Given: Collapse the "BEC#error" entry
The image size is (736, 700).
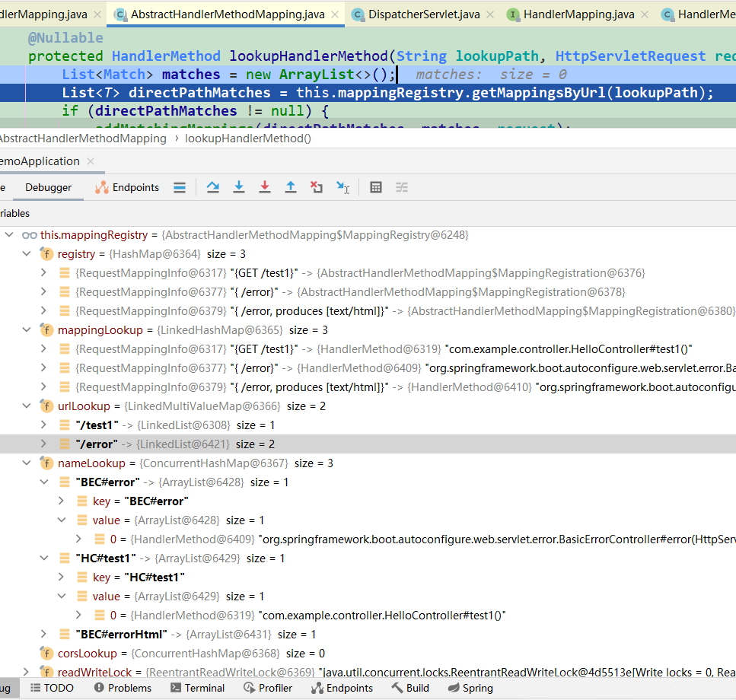Looking at the screenshot, I should click(x=43, y=482).
